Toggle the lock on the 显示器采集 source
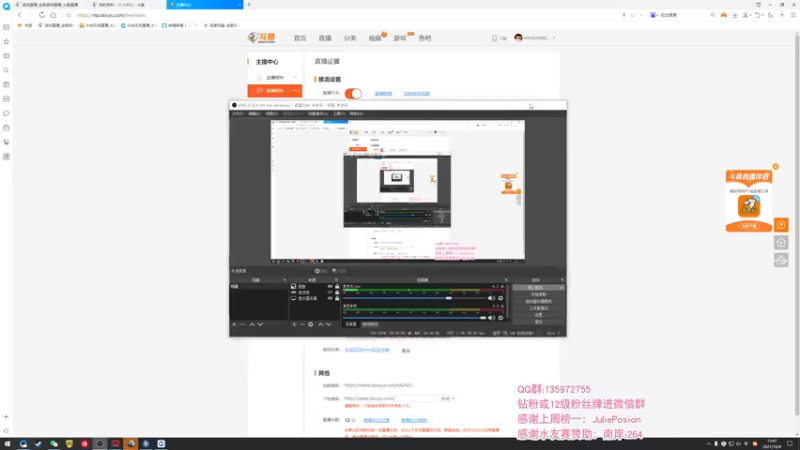800x450 pixels. [337, 298]
